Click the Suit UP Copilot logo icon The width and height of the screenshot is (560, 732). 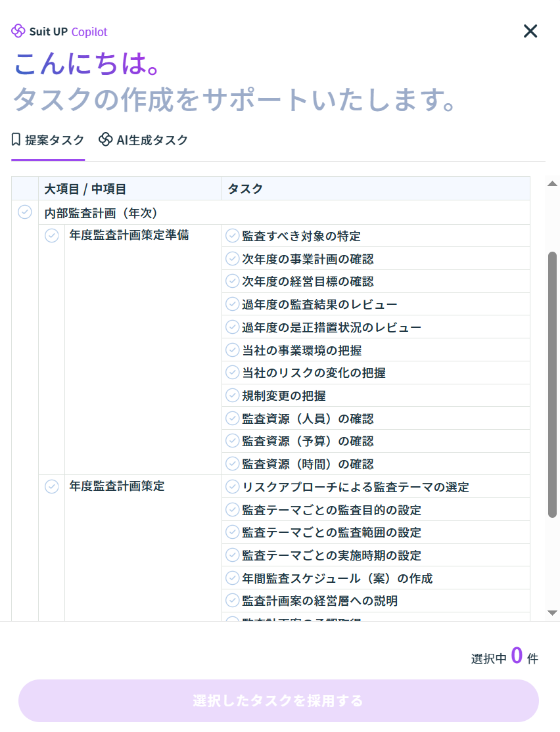pyautogui.click(x=18, y=31)
